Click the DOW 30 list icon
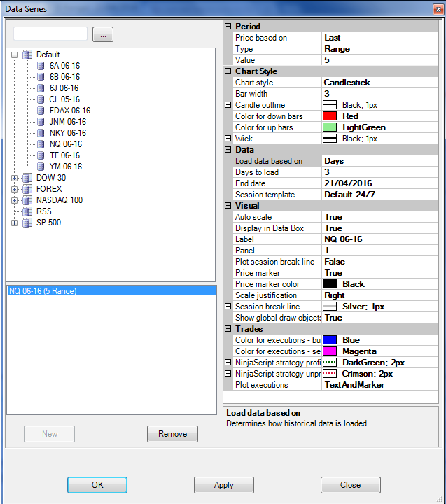The image size is (446, 504). coord(27,178)
